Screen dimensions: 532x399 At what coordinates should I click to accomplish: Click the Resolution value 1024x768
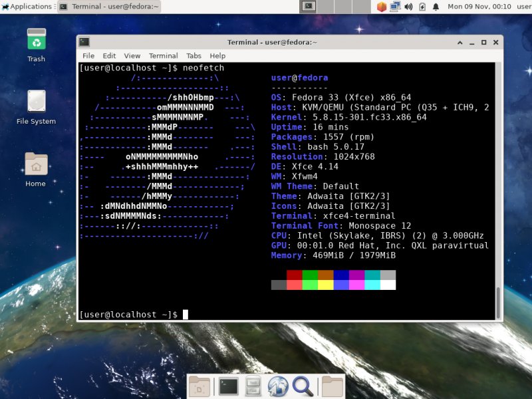pyautogui.click(x=354, y=156)
